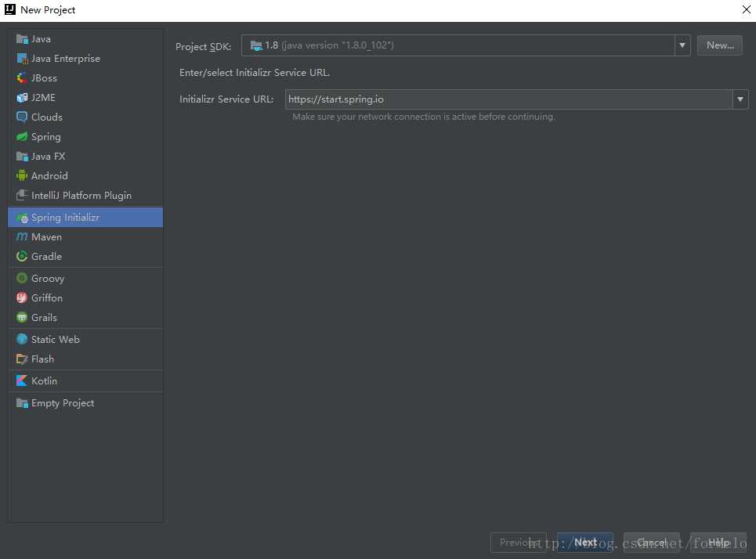Select the Spring Initializr label
The width and height of the screenshot is (756, 559).
tap(66, 218)
